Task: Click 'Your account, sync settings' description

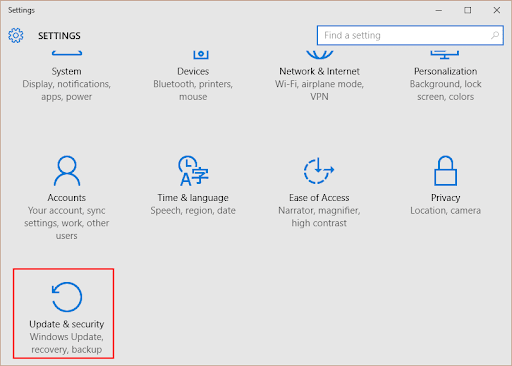Action: (67, 223)
